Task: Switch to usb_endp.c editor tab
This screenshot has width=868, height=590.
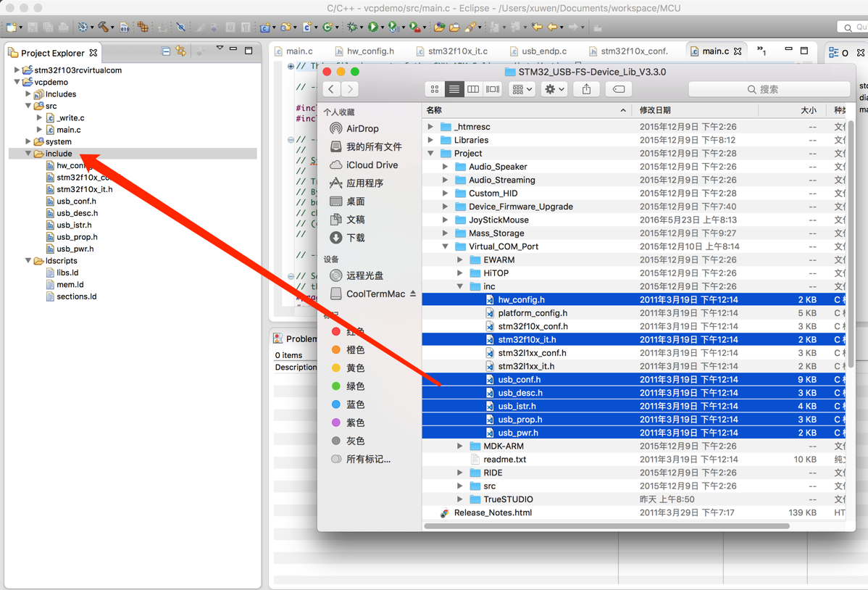Action: tap(538, 51)
